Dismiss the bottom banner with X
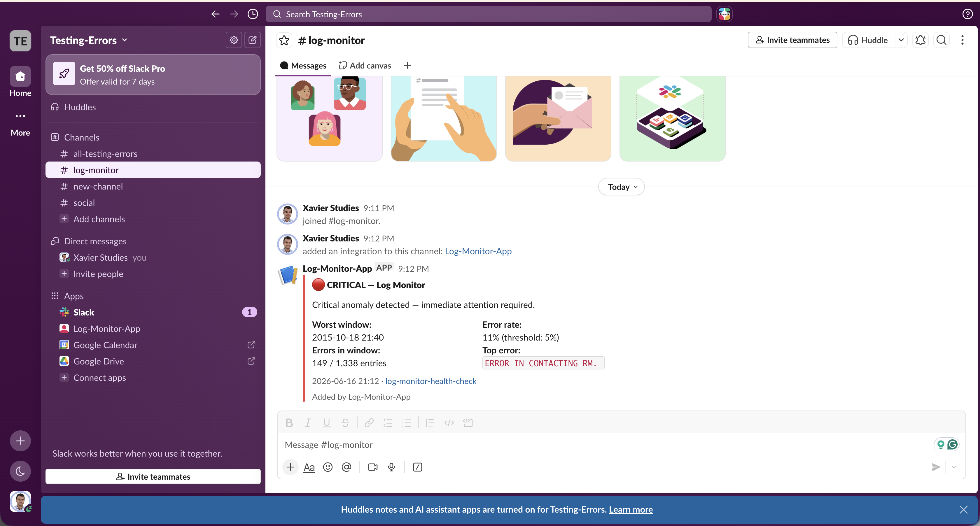Screen dimensions: 980x526 963,510
